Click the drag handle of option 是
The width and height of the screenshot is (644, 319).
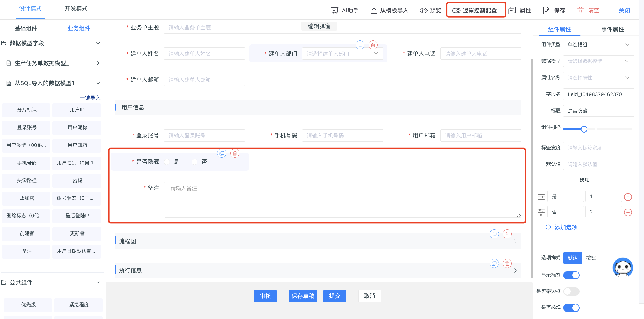click(541, 197)
